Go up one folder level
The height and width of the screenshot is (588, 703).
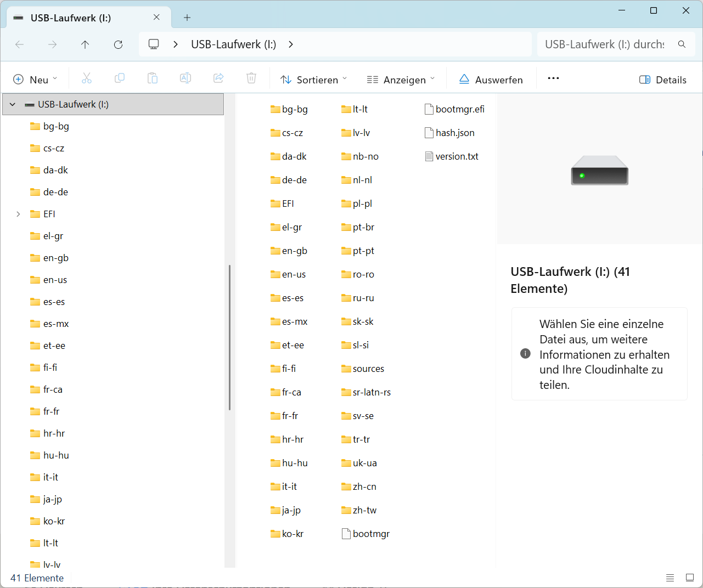click(85, 44)
